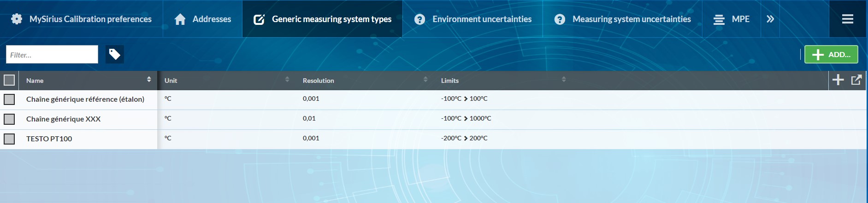Click the 0,01 resolution value
Screen dimensions: 868x203
(x=309, y=118)
